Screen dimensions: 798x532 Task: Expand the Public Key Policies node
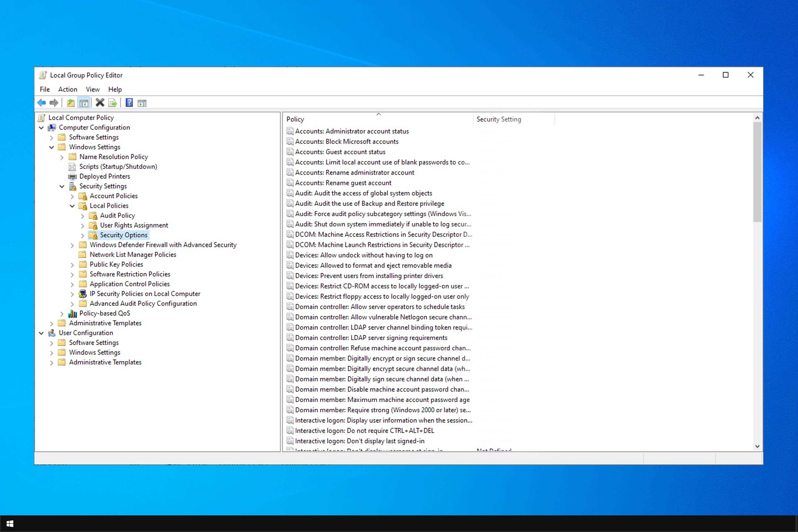tap(72, 265)
